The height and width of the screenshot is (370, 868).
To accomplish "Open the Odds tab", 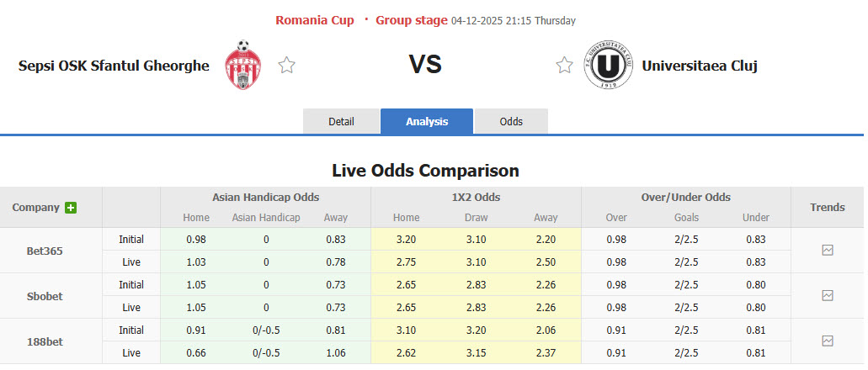I will (511, 121).
